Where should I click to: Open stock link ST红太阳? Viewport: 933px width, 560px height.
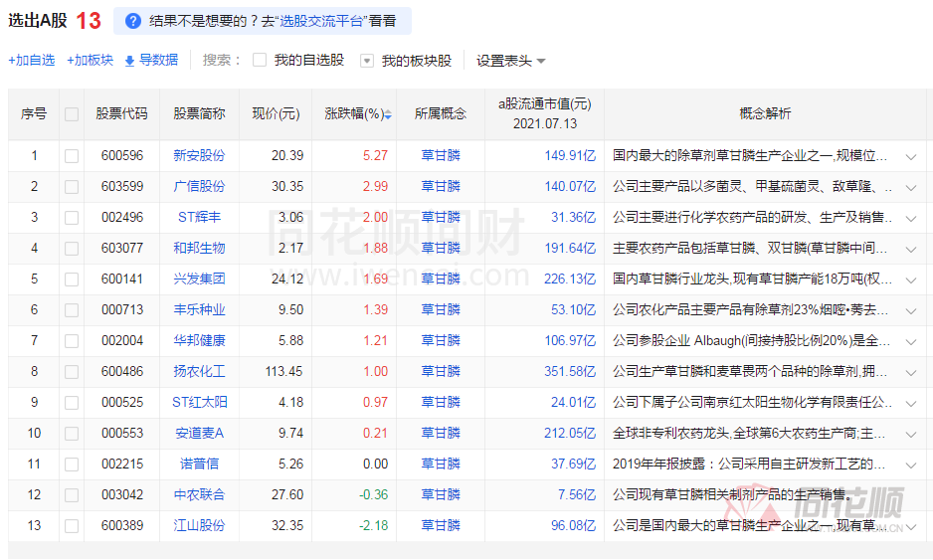pos(199,403)
